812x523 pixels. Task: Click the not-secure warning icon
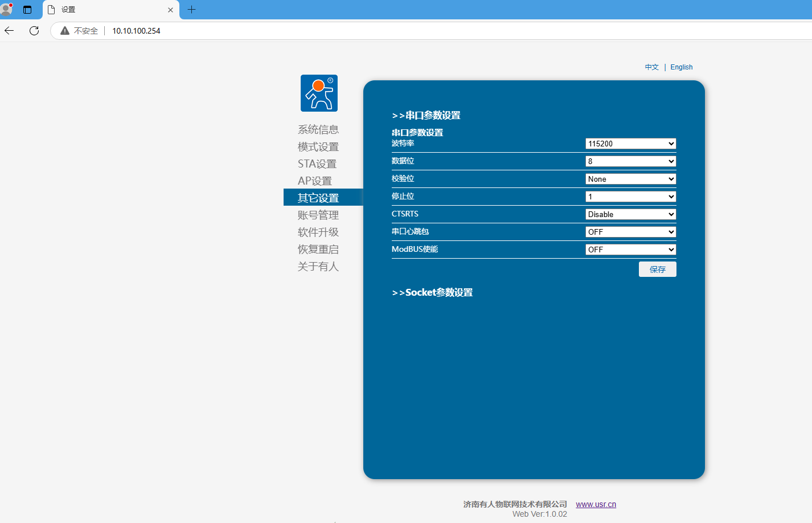pos(65,31)
